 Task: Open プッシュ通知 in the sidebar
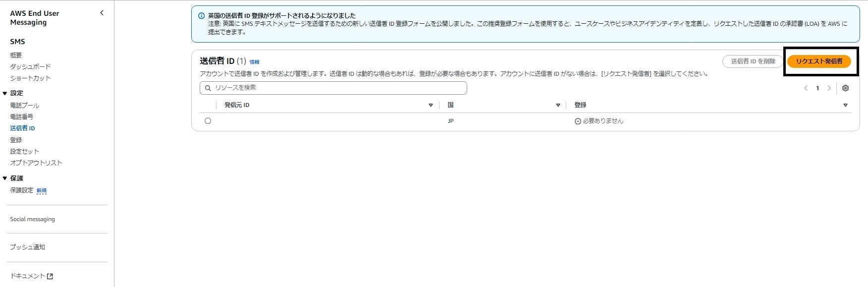28,247
